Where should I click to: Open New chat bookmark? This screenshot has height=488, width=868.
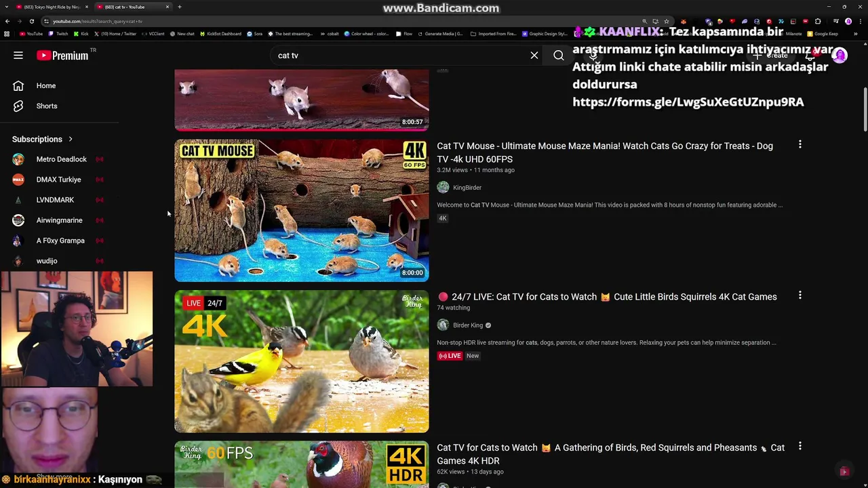pos(182,34)
